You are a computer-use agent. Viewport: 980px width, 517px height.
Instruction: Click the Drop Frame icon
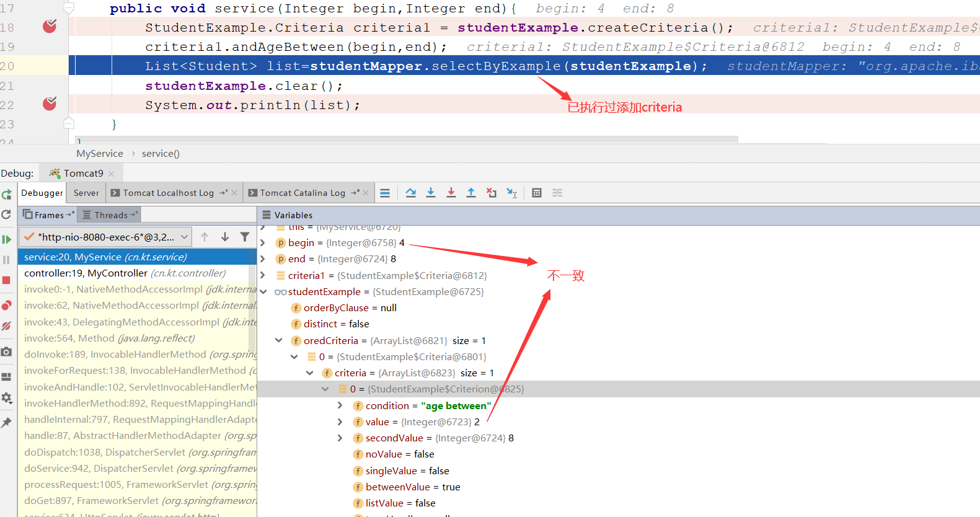[492, 193]
